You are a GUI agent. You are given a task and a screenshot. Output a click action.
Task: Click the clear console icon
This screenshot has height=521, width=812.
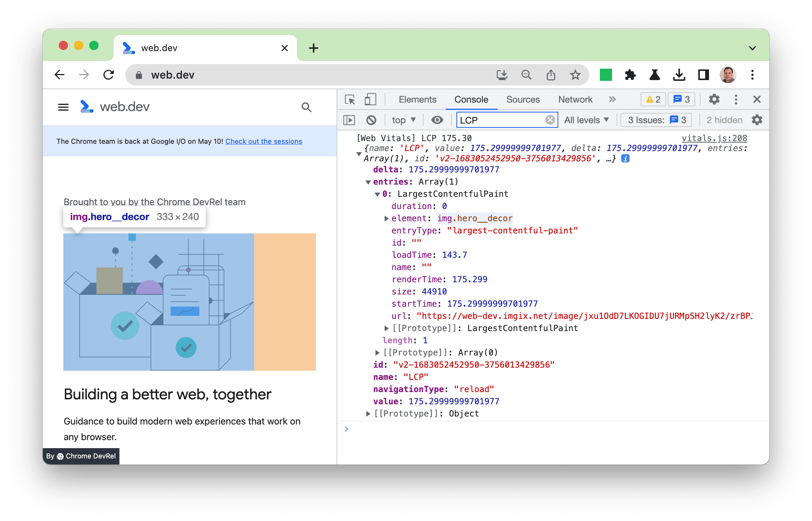(x=370, y=120)
